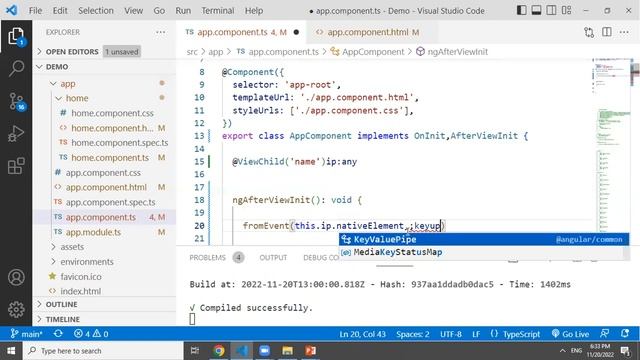Viewport: 640px width, 360px height.
Task: Collapse the app folder
Action: (68, 84)
